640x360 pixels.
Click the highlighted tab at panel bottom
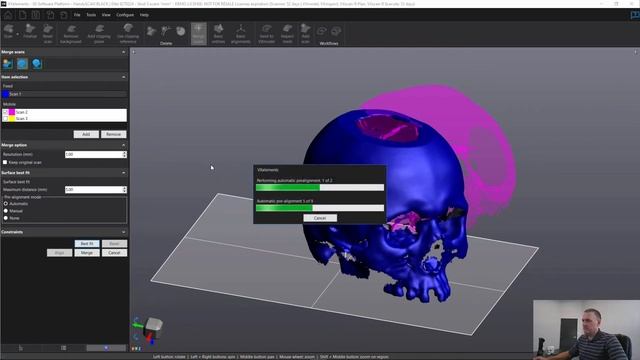[106, 348]
